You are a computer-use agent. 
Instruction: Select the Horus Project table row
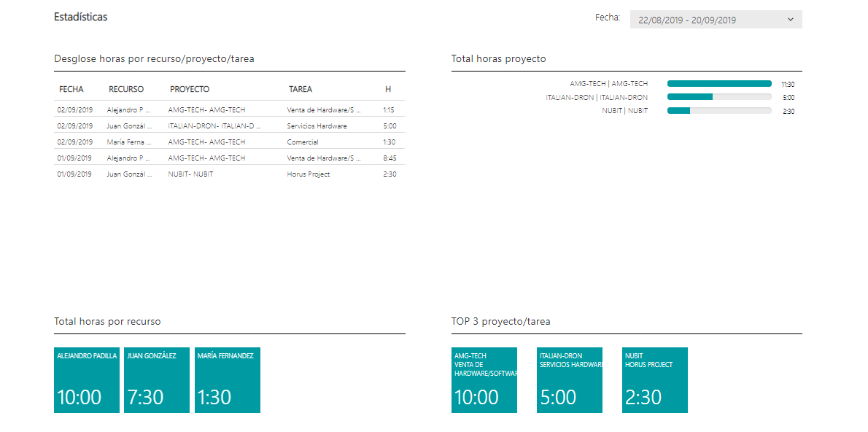point(229,174)
